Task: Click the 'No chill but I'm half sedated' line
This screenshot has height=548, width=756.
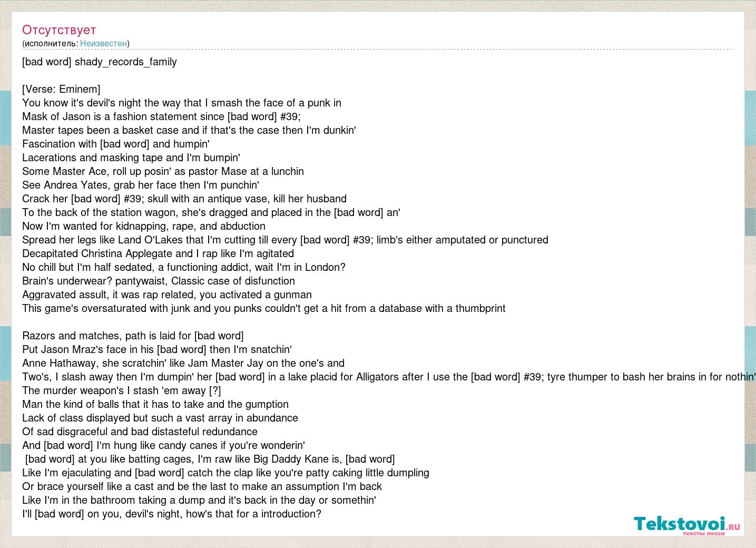Action: [184, 267]
